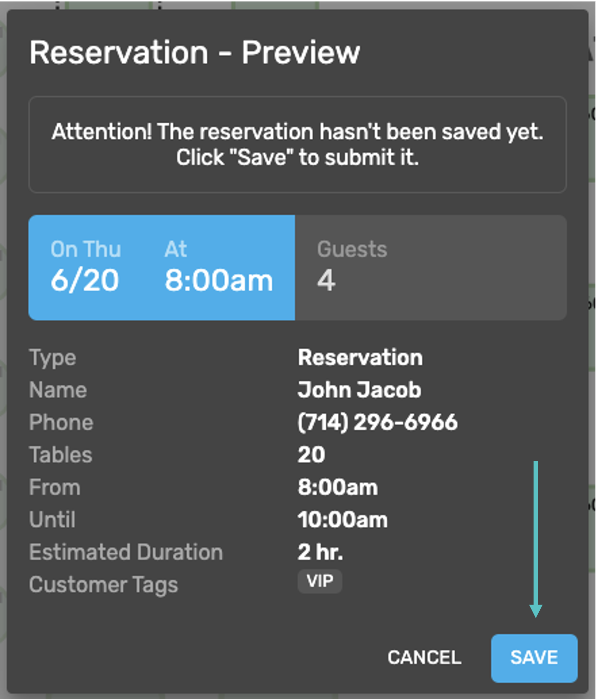Click the phone number (714) 296-6966
Viewport: 596px width, 700px height.
[x=377, y=422]
